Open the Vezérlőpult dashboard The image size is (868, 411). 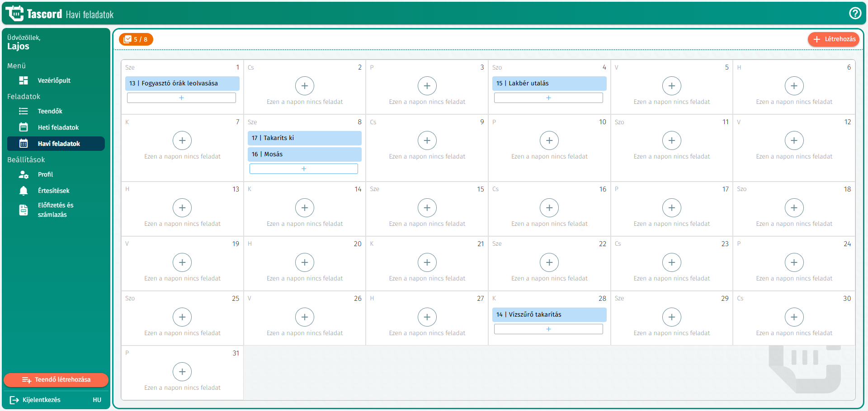pyautogui.click(x=54, y=80)
